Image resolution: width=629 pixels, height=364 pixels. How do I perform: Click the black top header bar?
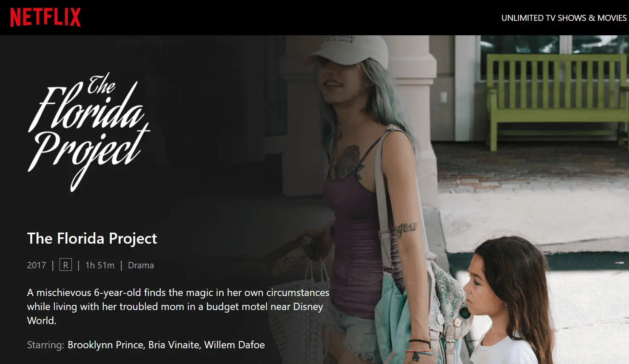(314, 17)
